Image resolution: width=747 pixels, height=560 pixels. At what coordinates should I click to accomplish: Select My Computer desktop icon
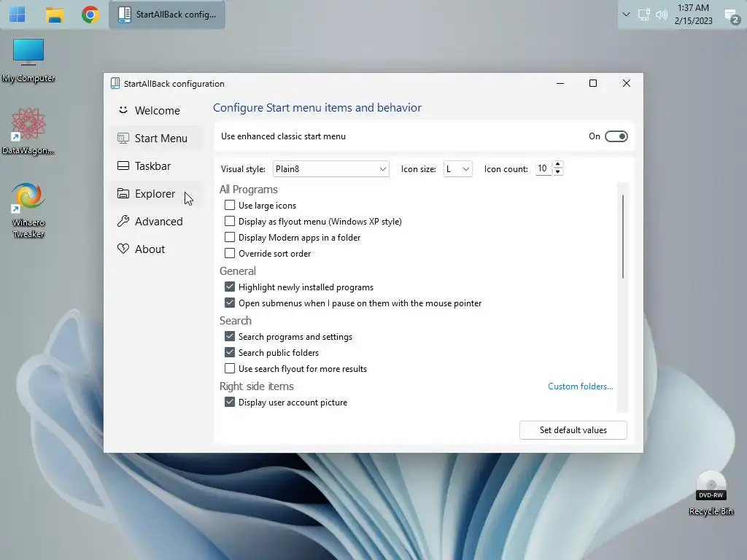pos(28,61)
